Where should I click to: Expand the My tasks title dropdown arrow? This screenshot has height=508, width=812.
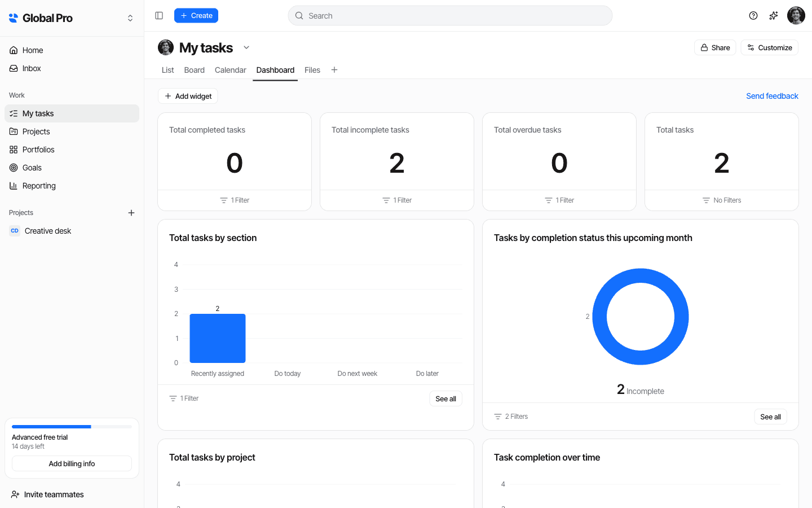(x=246, y=47)
